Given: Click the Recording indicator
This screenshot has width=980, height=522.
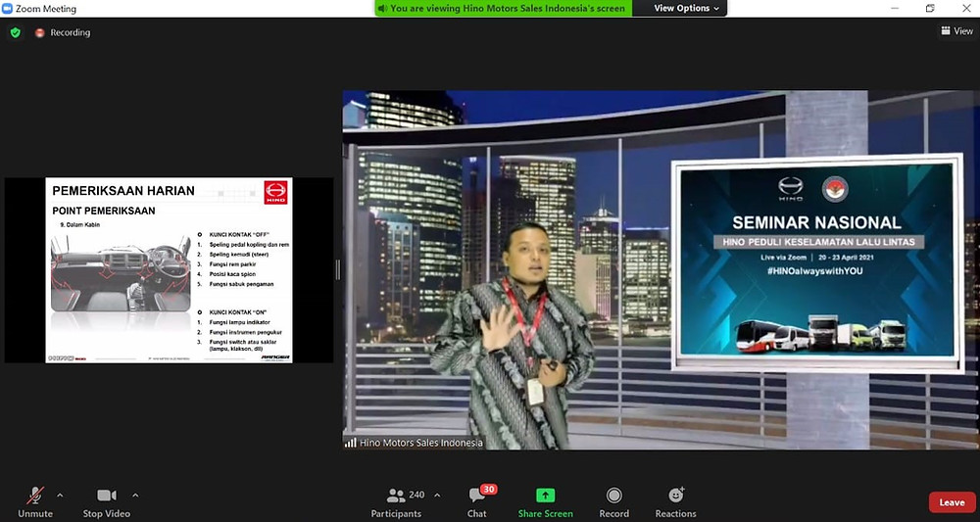Looking at the screenshot, I should (63, 32).
